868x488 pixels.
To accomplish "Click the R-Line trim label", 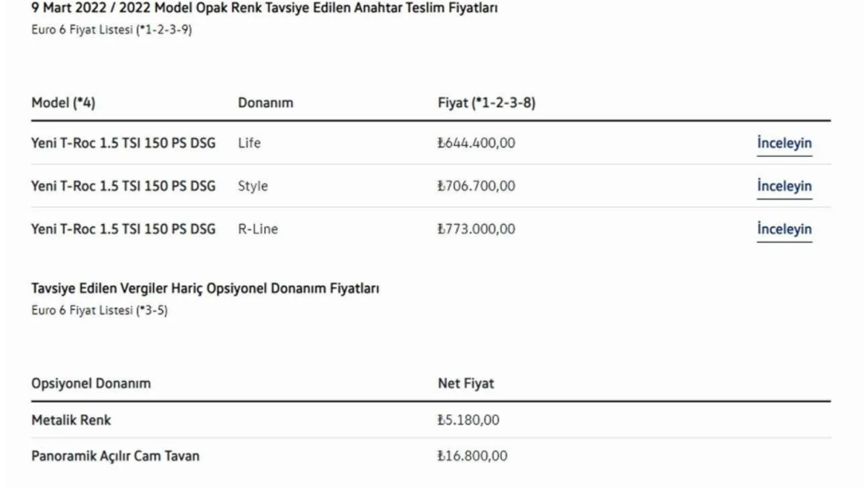I will click(x=258, y=230).
